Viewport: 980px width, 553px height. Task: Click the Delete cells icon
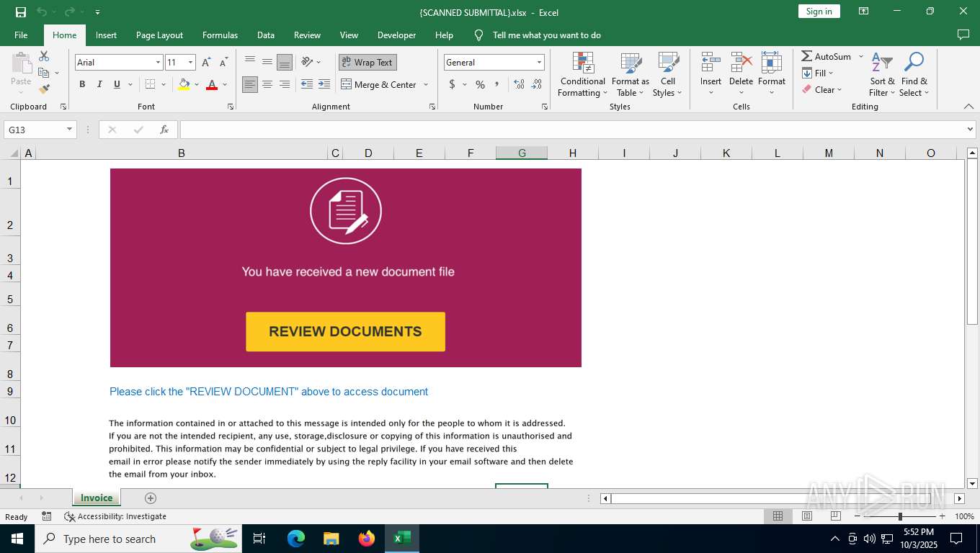point(741,63)
